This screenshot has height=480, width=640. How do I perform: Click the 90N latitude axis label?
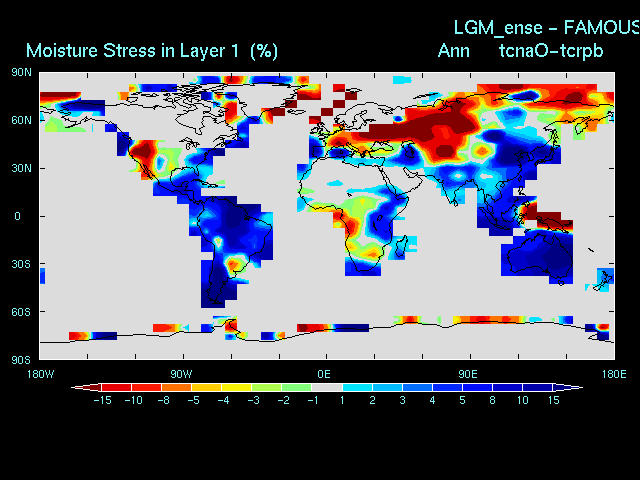[21, 72]
